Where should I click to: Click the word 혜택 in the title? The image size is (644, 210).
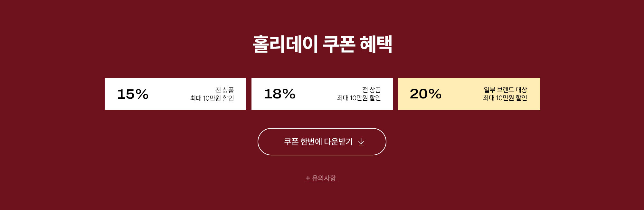click(x=376, y=44)
